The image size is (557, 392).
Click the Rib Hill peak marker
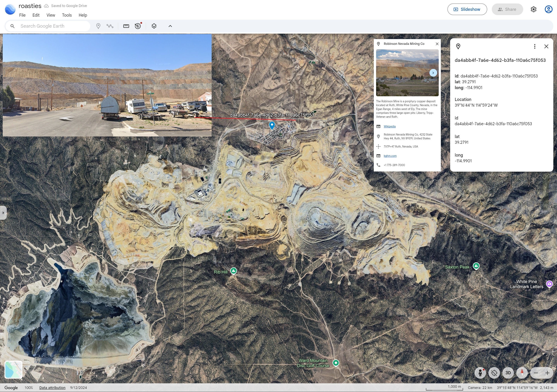(233, 271)
